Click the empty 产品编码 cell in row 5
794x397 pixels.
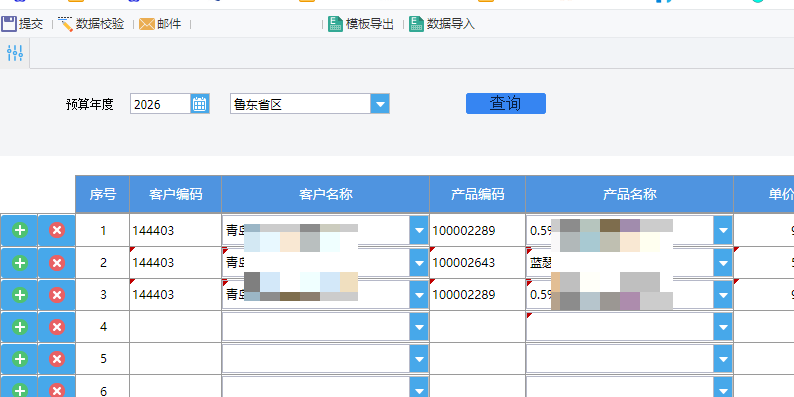(x=478, y=359)
